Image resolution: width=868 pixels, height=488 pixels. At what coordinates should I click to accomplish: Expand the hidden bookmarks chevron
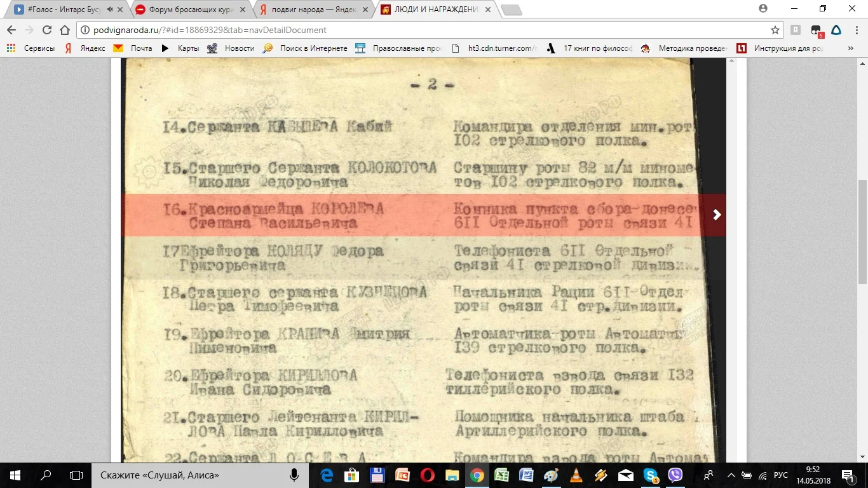[x=851, y=48]
